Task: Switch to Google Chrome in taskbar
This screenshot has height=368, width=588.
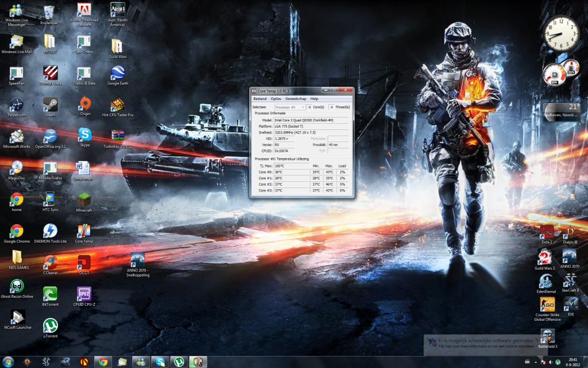Action: pos(103,362)
